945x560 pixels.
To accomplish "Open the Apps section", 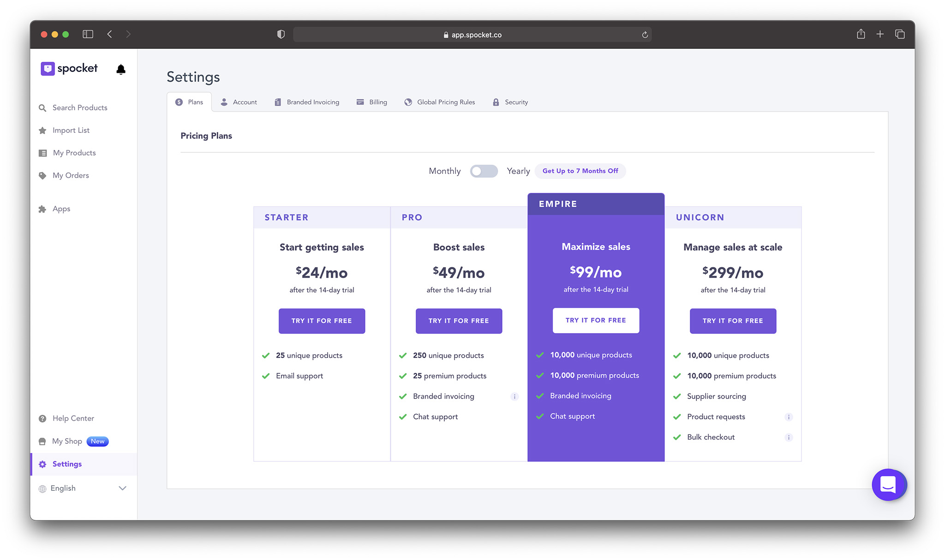I will click(x=61, y=209).
